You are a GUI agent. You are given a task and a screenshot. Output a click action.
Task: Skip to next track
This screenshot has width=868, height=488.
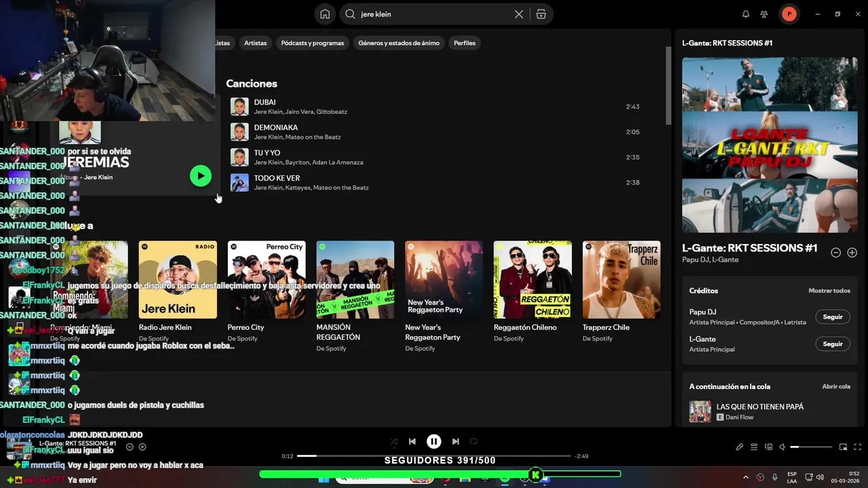point(456,441)
